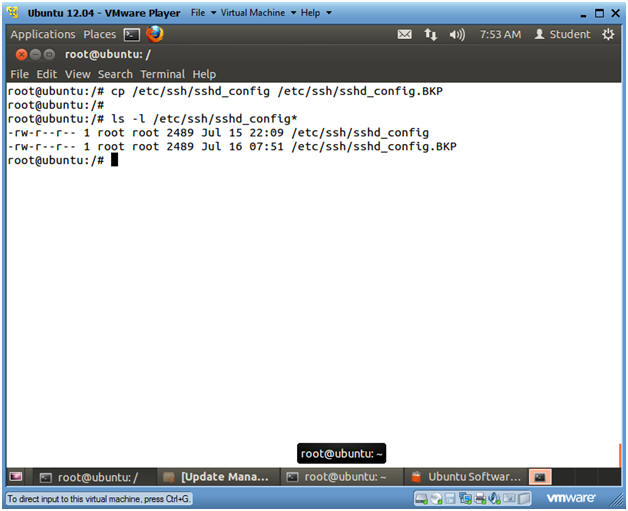Open the VMware Help dropdown menu

[316, 13]
